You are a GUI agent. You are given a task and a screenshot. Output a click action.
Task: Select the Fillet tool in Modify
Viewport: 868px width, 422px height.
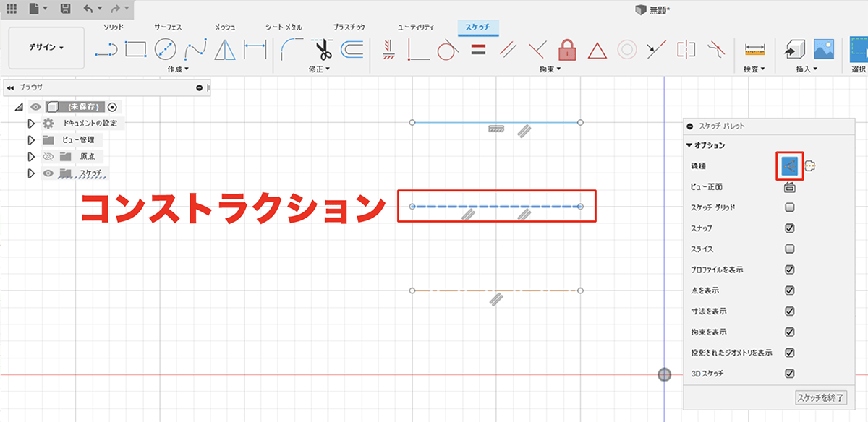click(292, 50)
